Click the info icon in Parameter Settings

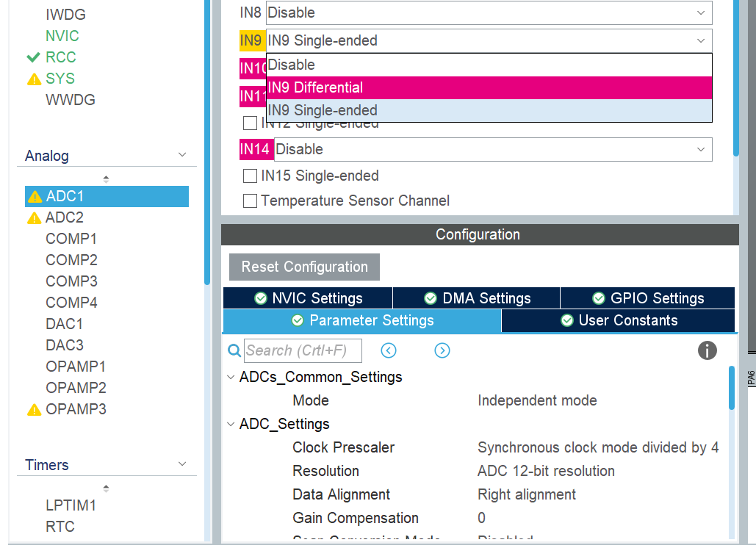707,350
